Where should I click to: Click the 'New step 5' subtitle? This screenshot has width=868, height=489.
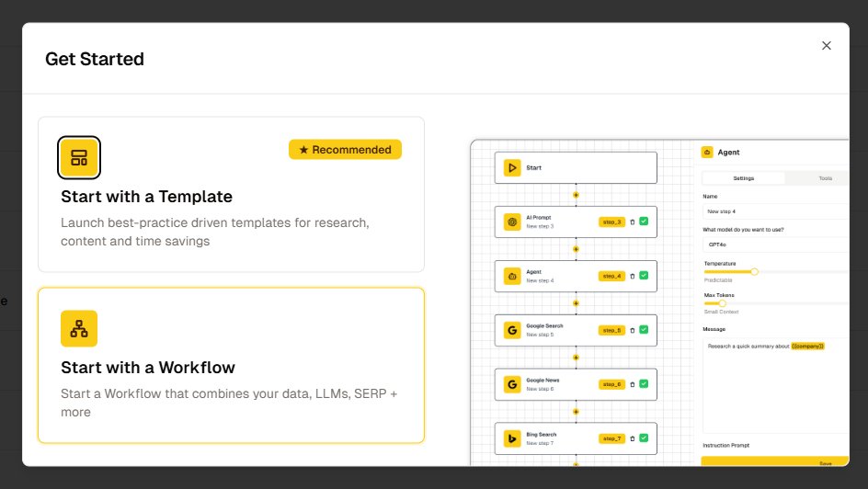click(540, 335)
